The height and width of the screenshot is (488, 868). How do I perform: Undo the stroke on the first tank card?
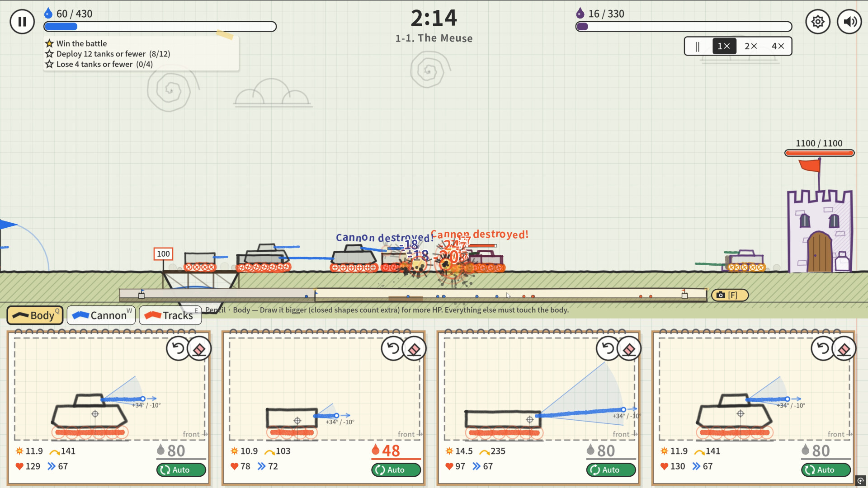click(178, 348)
